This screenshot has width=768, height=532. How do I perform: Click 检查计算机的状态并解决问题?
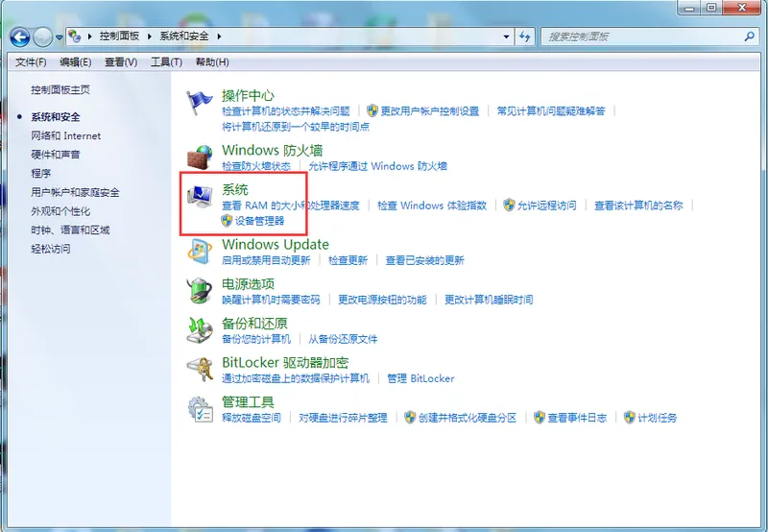click(285, 111)
